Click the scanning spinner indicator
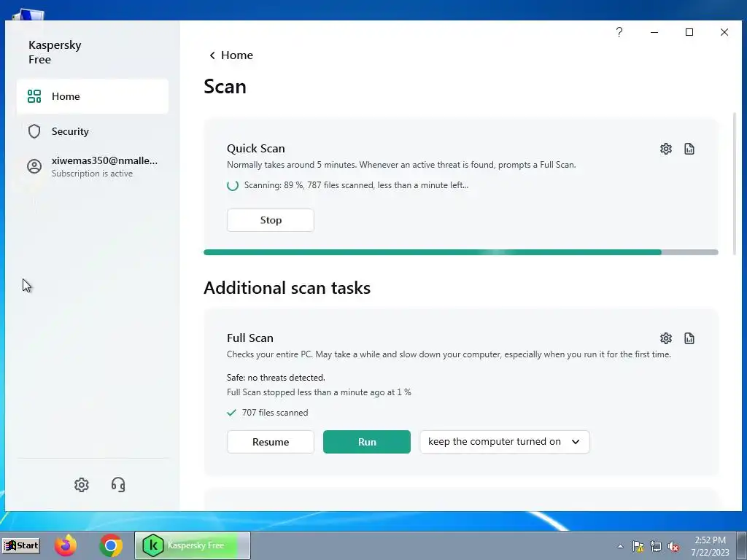 [233, 185]
